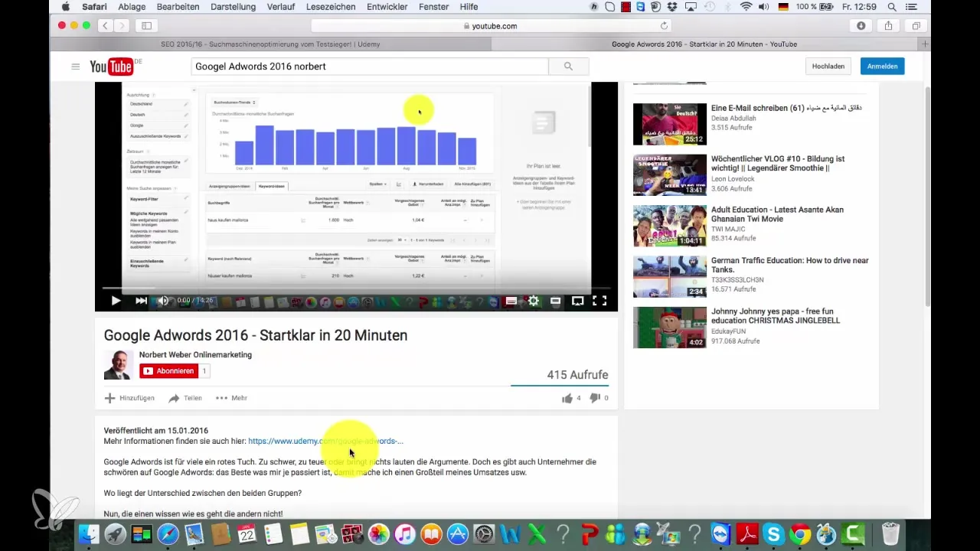Open Photos from the Dock
Screen dimensions: 980x551
click(378, 533)
